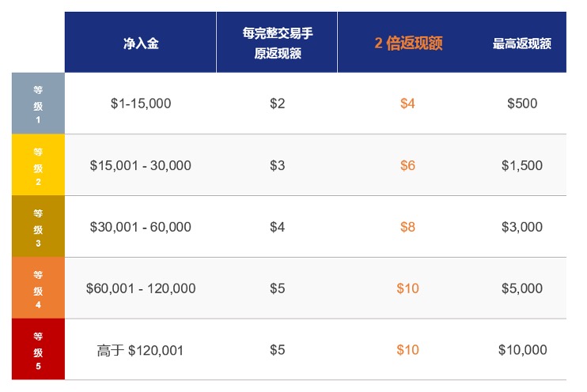587x392 pixels.
Task: Click the orange $8 double rebate value
Action: pyautogui.click(x=407, y=227)
